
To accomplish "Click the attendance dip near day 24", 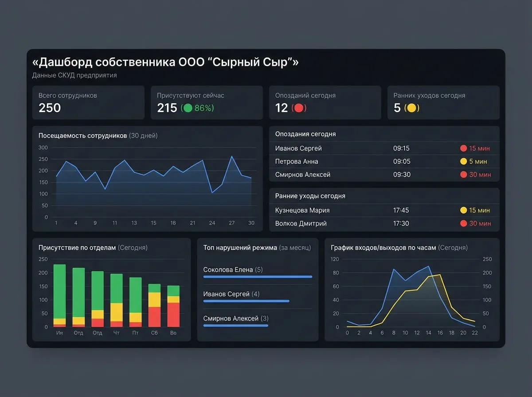I will pyautogui.click(x=212, y=192).
